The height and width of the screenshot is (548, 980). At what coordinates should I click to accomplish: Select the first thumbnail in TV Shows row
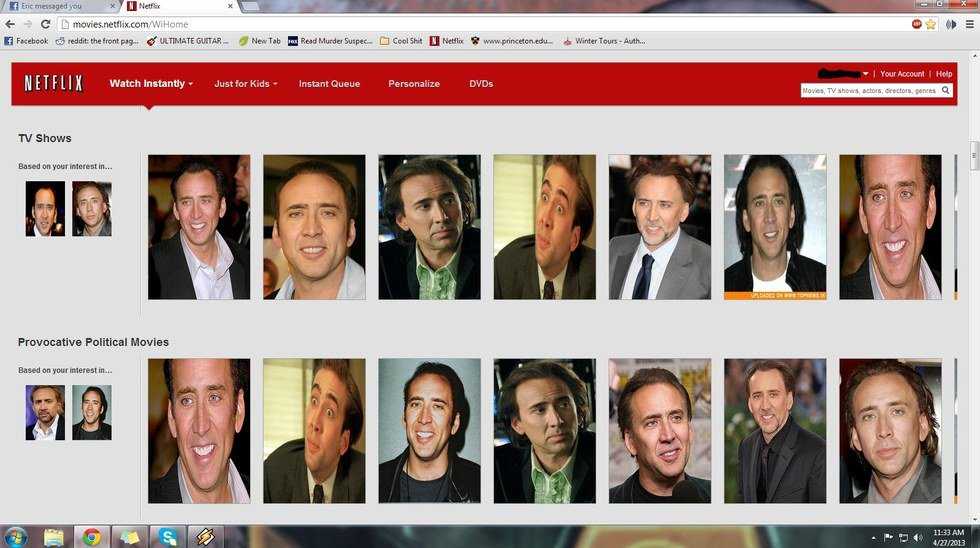pyautogui.click(x=199, y=227)
